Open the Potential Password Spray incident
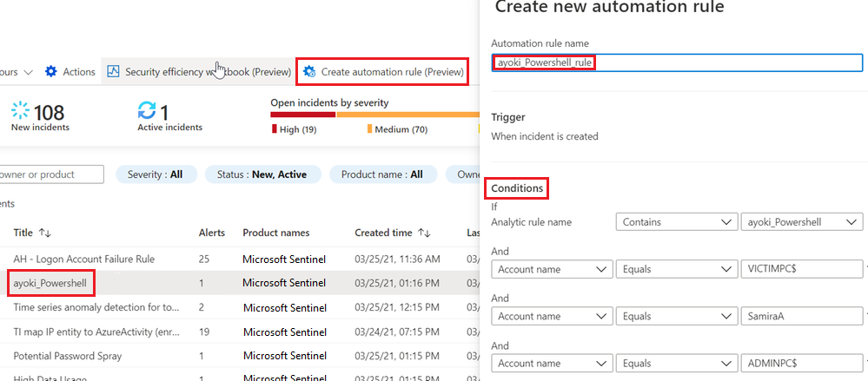Screen dimensions: 868x381 pyautogui.click(x=68, y=356)
